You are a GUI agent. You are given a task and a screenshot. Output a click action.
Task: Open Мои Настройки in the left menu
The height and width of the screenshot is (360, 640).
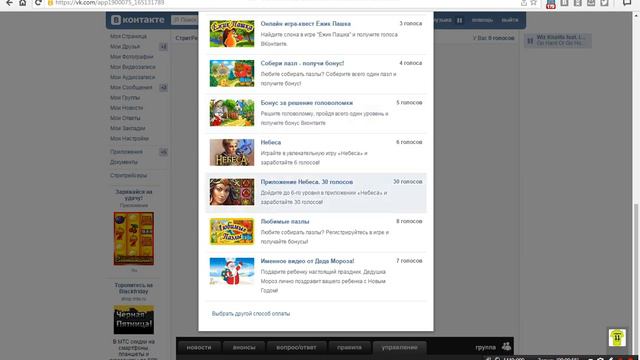(x=129, y=138)
